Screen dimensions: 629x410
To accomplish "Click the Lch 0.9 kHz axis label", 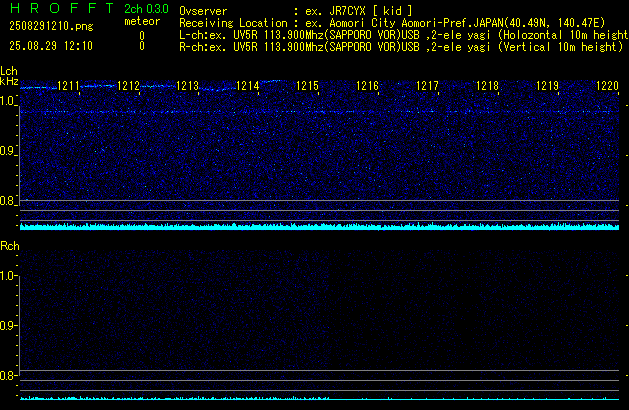I will pos(8,151).
